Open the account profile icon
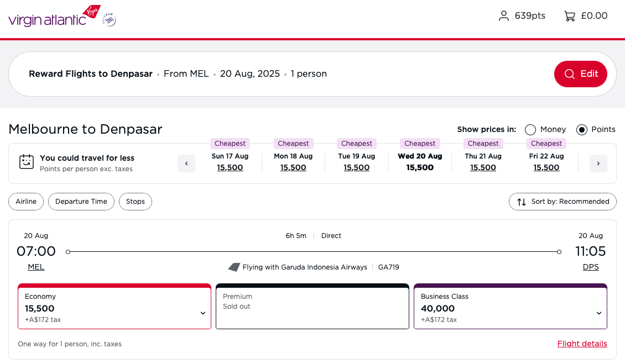This screenshot has width=625, height=364. (504, 16)
